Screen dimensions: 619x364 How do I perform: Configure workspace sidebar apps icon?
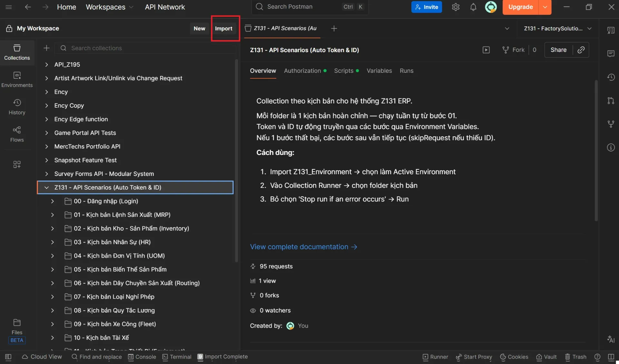[x=17, y=165]
